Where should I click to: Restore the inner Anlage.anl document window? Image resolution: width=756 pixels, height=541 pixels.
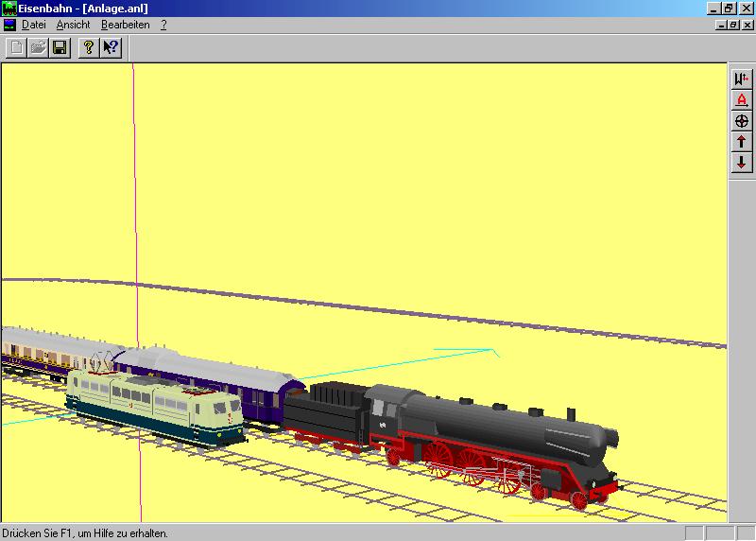coord(734,26)
